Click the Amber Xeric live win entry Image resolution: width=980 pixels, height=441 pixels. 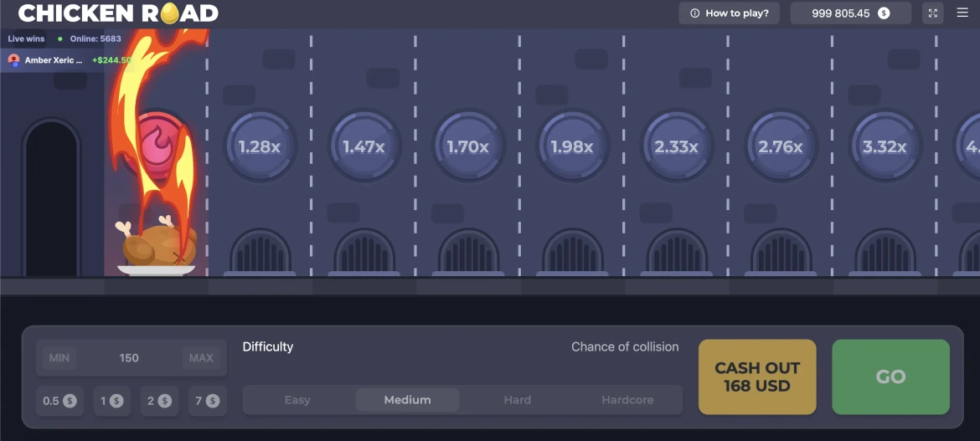coord(65,60)
